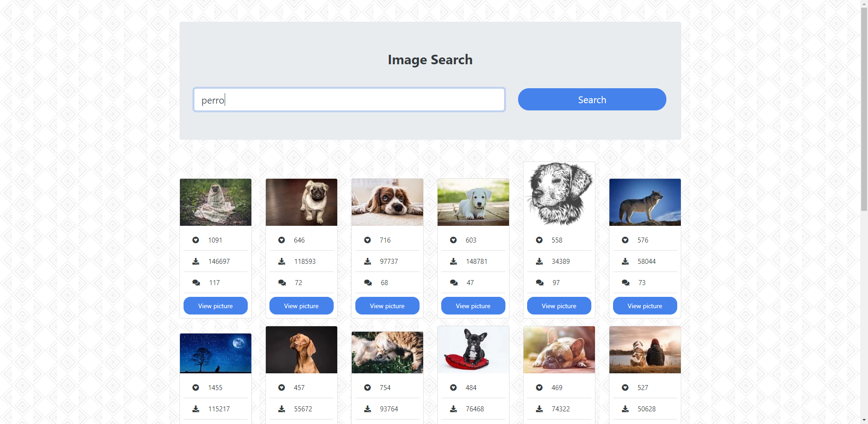Screen dimensions: 868x424
Task: Click the comments icon next to 97
Action: point(540,283)
